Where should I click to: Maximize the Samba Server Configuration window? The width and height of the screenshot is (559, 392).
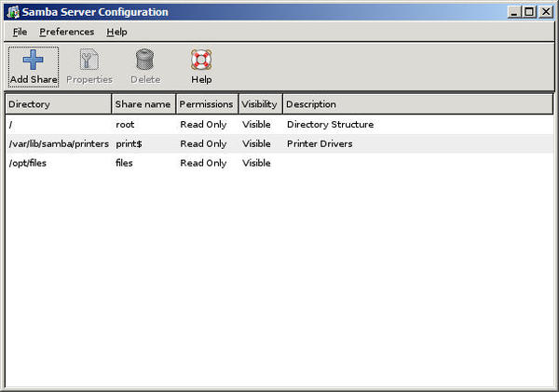pyautogui.click(x=529, y=12)
